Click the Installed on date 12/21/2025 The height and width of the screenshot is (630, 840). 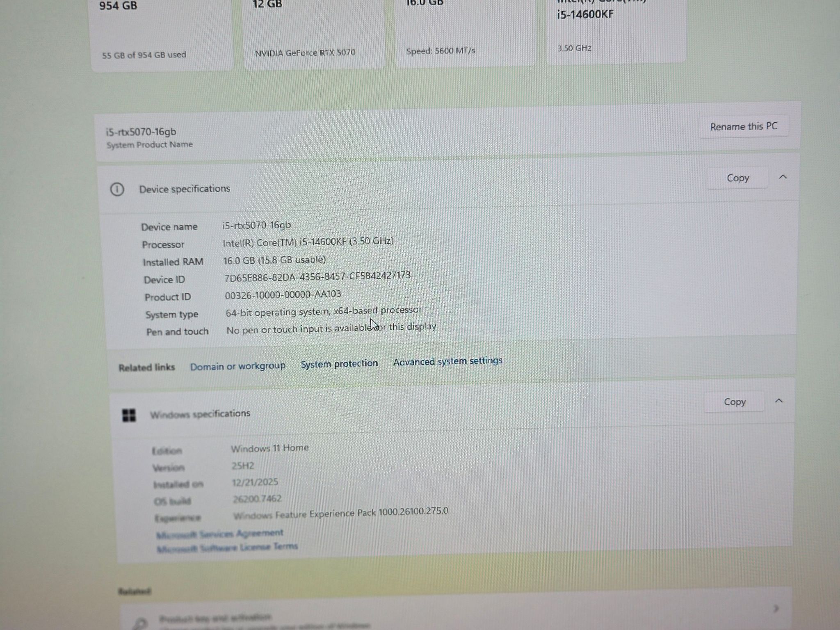(x=255, y=482)
